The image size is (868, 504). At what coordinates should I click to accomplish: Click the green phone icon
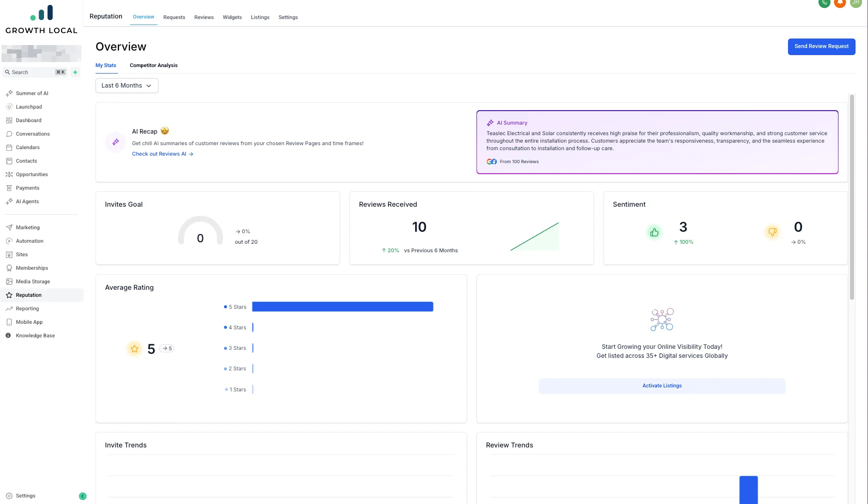coord(824,4)
